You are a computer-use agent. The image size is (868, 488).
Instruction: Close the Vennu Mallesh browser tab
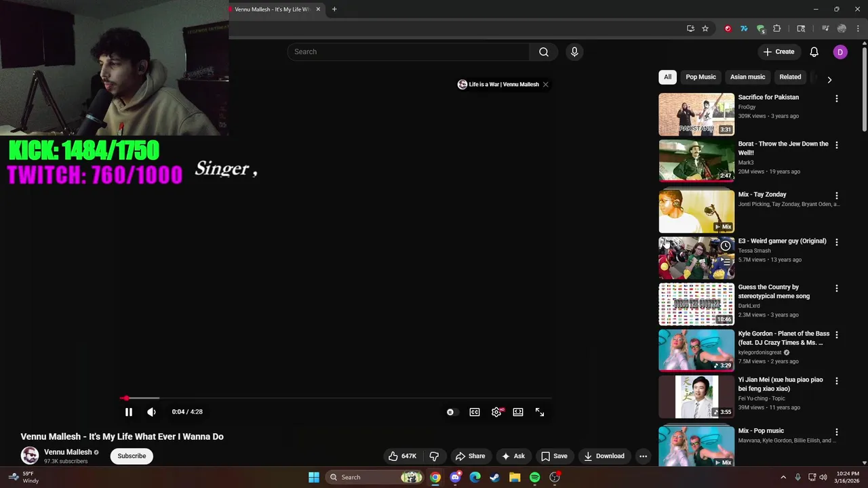coord(318,9)
